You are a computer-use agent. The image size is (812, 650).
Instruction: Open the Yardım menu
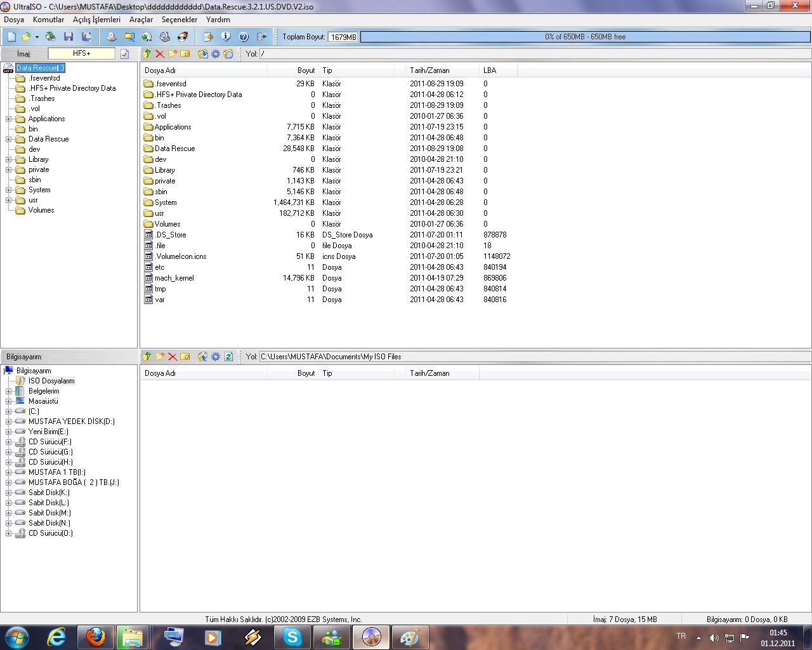pos(218,20)
